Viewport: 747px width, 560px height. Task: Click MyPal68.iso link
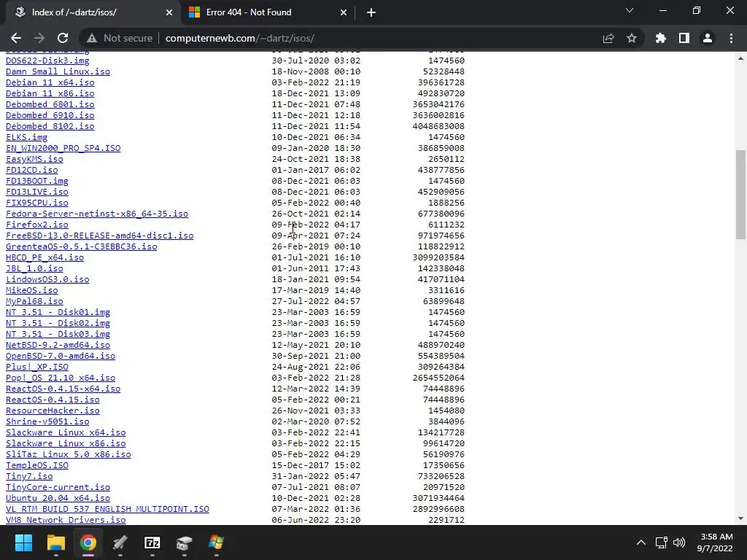[34, 301]
